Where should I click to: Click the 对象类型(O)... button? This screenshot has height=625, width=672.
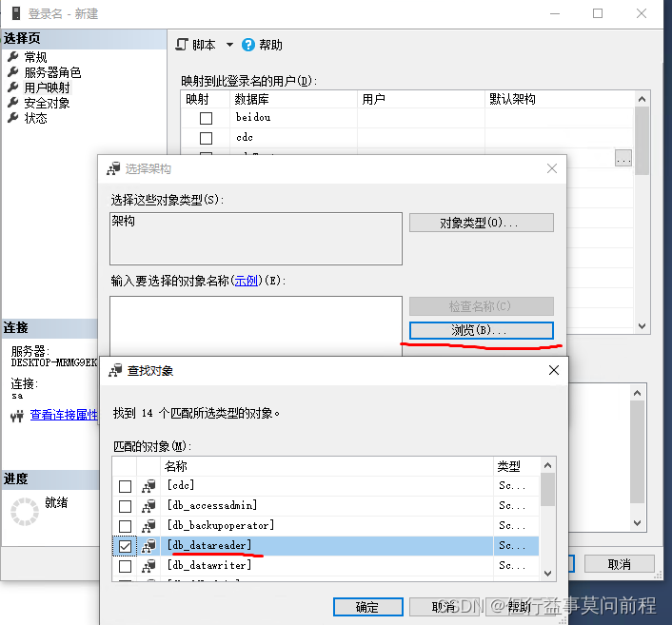pos(482,223)
